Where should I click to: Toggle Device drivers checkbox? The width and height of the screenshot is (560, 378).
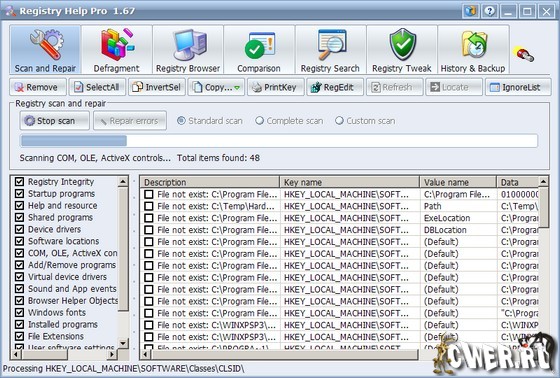(x=19, y=229)
